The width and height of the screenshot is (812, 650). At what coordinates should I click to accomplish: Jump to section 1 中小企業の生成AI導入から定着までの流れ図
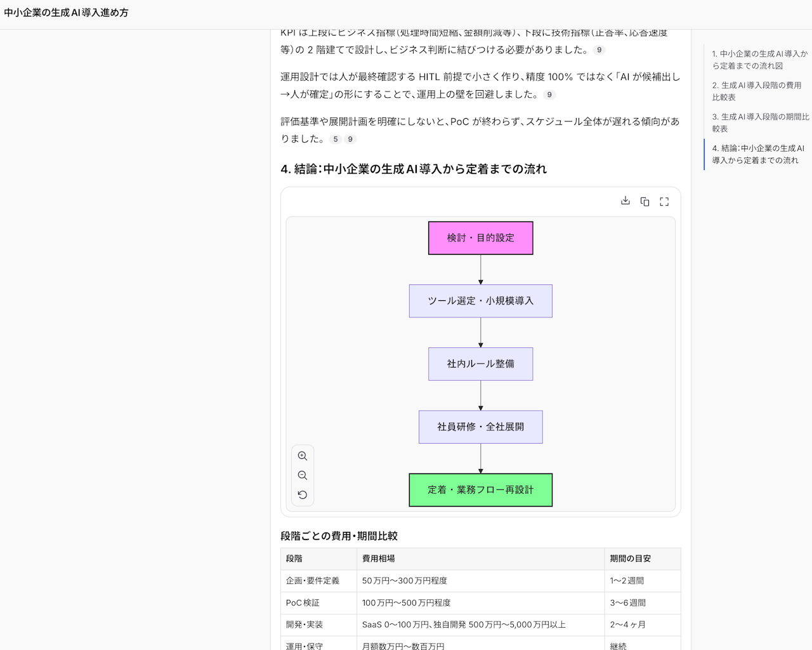click(759, 60)
